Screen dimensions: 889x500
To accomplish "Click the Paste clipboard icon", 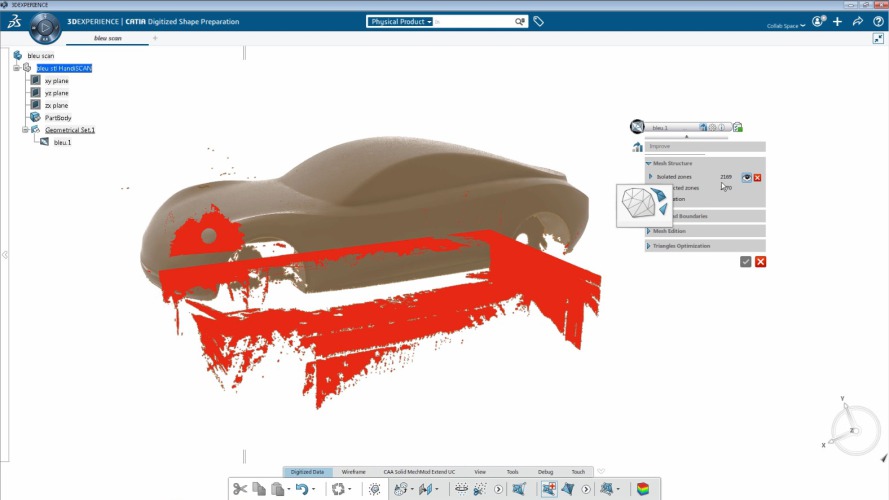I will coord(277,489).
